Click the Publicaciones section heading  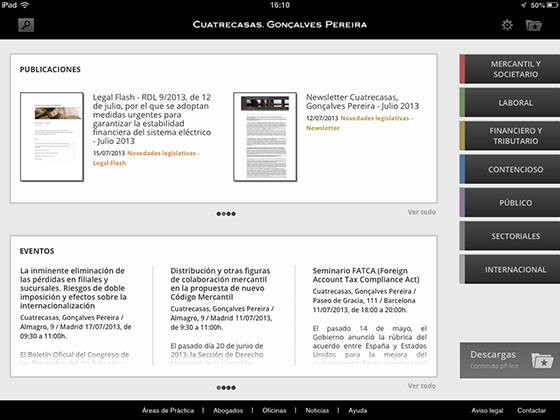click(x=50, y=69)
